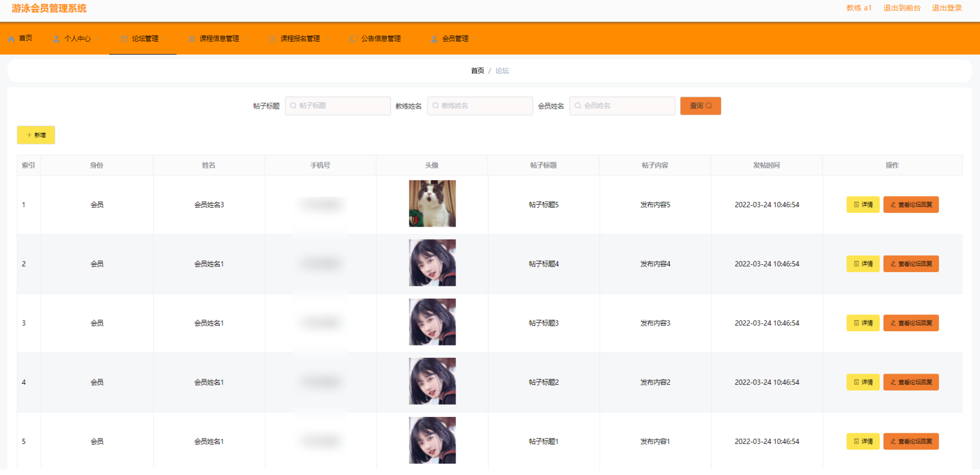The height and width of the screenshot is (475, 980).
Task: Click the 发布内容1 content cell
Action: coord(655,442)
